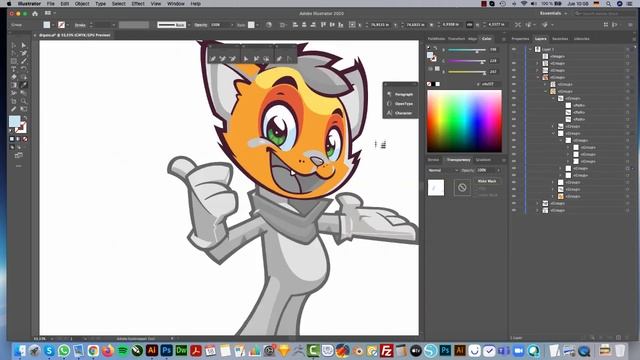Toggle eye of bottom-most Group row
640x360 pixels.
[514, 210]
